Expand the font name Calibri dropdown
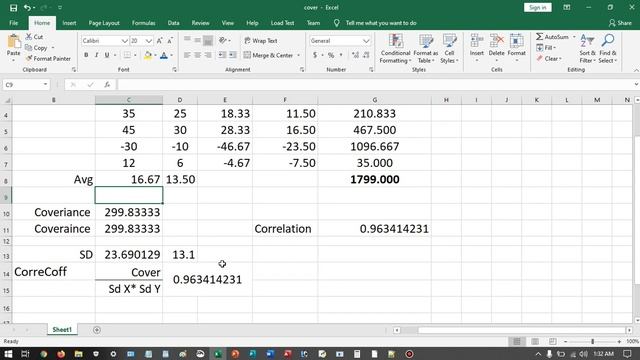The width and height of the screenshot is (640, 360). (124, 41)
